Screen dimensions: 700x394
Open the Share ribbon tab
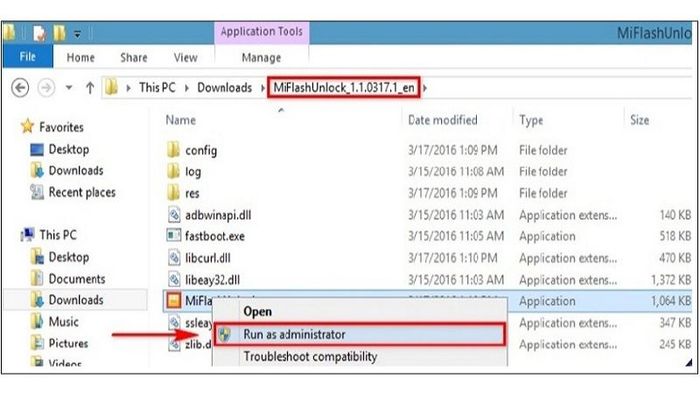click(x=133, y=58)
